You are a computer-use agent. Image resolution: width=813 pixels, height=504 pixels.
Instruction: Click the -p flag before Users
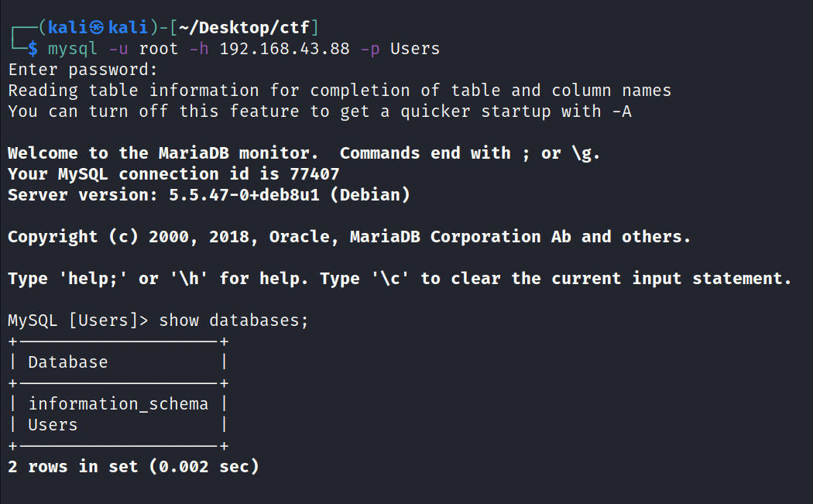(370, 49)
